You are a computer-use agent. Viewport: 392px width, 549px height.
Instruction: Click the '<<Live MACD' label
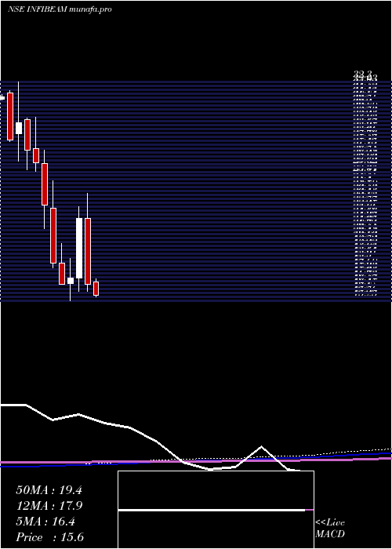coord(330,529)
